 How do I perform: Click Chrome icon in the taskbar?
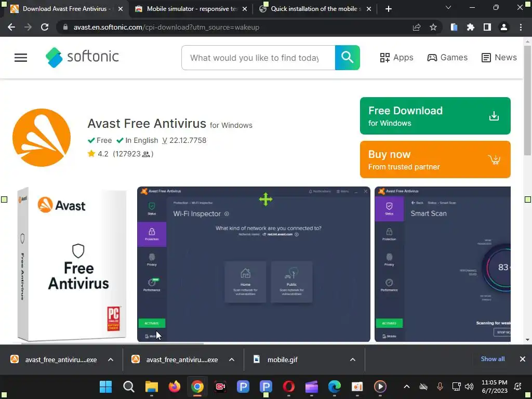pos(197,387)
